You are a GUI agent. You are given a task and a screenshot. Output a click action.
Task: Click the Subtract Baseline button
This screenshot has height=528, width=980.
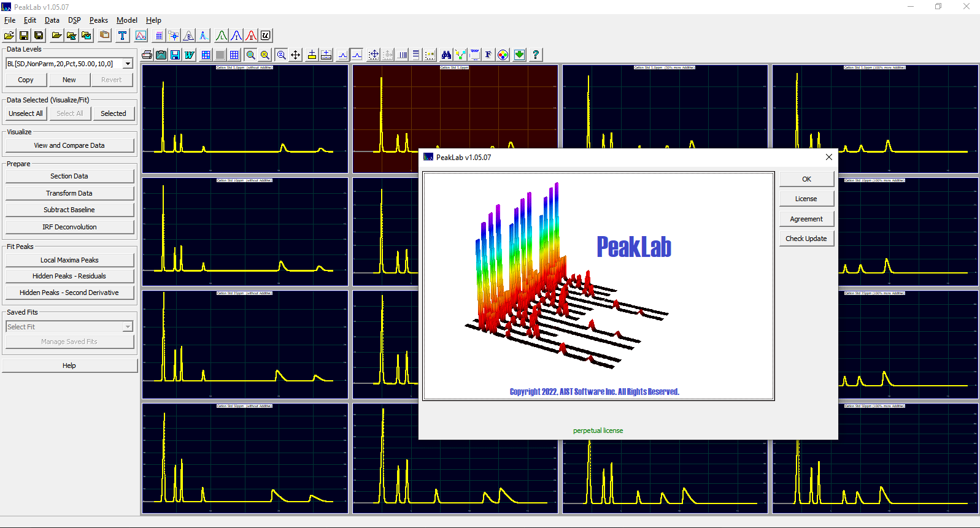[69, 210]
